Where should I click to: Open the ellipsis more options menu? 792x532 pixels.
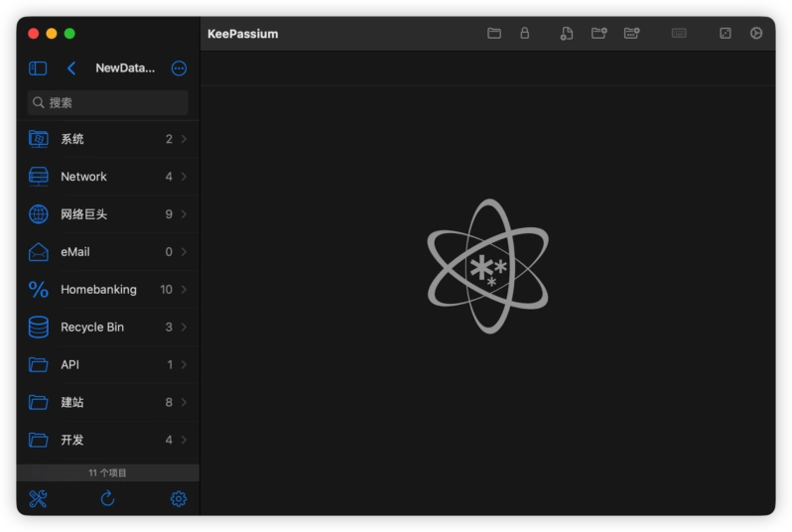click(179, 68)
